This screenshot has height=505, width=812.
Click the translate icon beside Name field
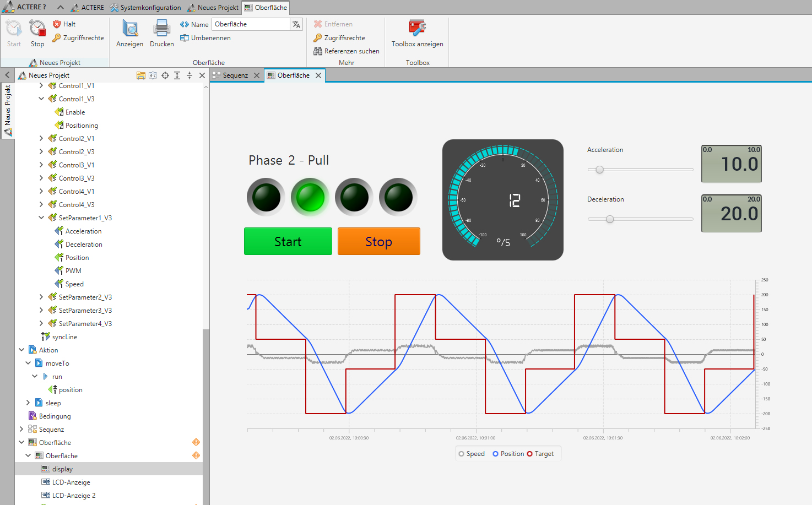pos(296,24)
